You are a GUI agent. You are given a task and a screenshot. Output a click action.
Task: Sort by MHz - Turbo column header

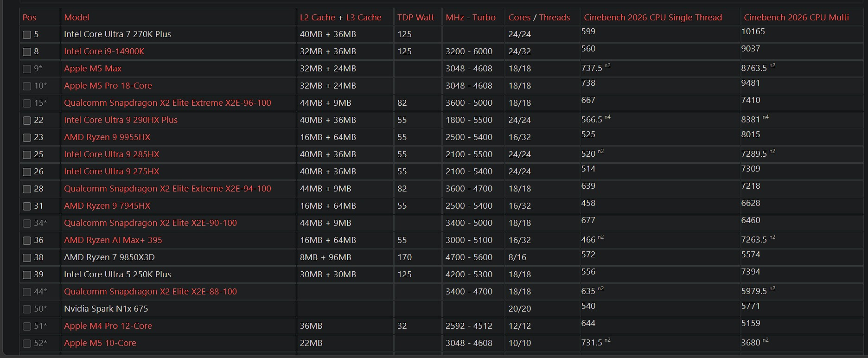click(471, 18)
